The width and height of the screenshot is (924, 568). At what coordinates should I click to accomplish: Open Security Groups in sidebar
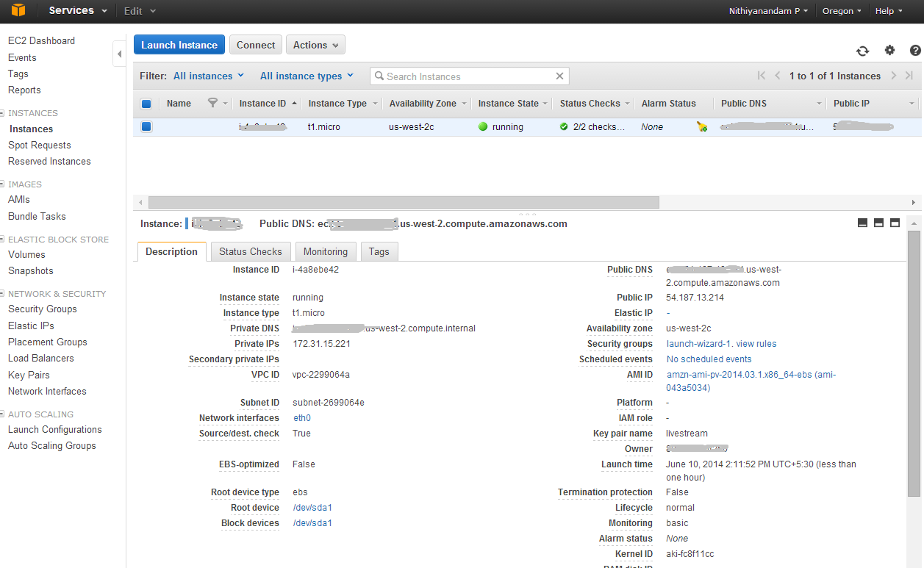[x=43, y=309]
